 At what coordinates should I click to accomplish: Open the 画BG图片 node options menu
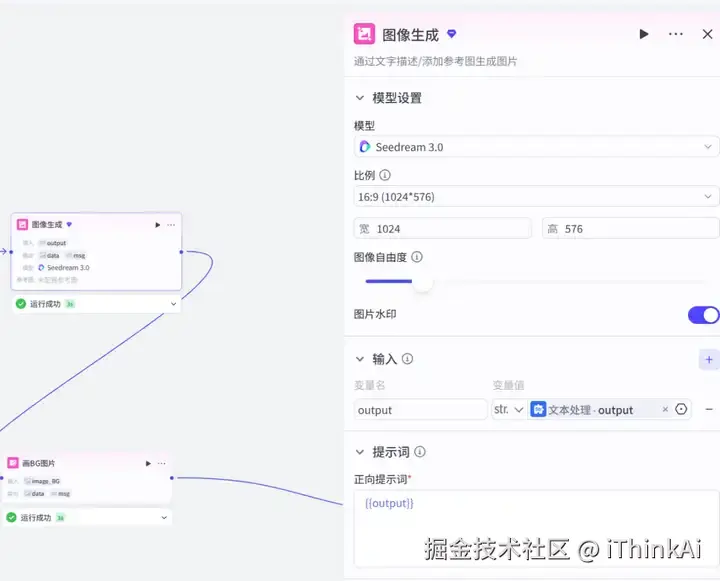pyautogui.click(x=162, y=463)
